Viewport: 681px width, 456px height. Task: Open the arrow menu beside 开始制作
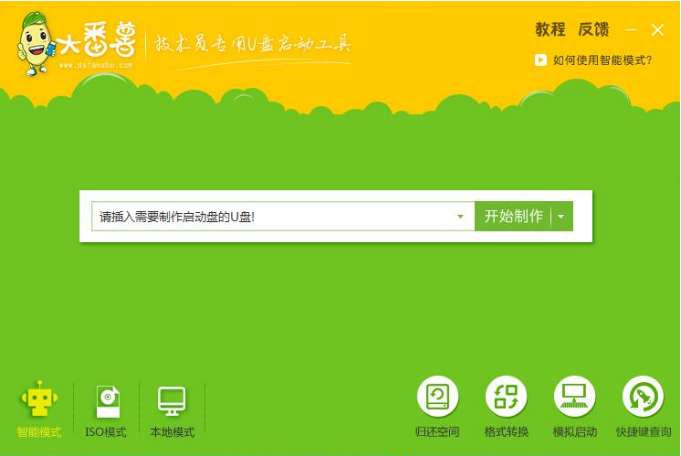click(561, 216)
